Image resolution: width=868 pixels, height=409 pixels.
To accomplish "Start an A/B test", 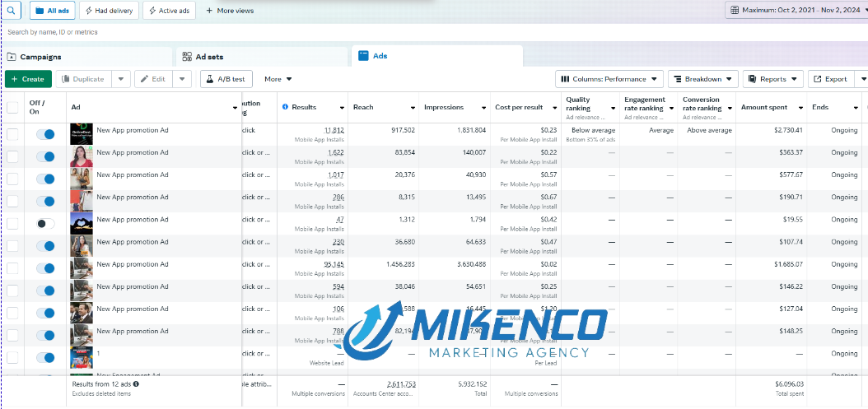I will pyautogui.click(x=226, y=79).
